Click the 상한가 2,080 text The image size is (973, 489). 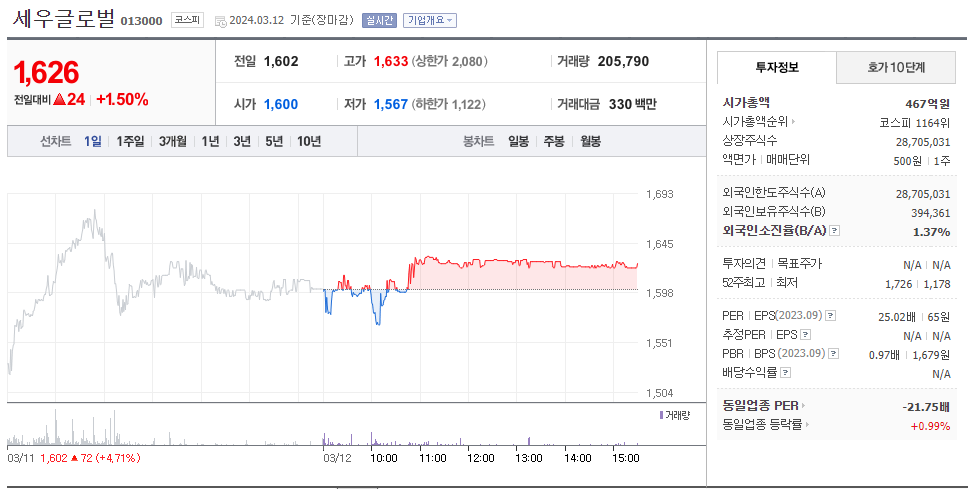click(x=449, y=61)
